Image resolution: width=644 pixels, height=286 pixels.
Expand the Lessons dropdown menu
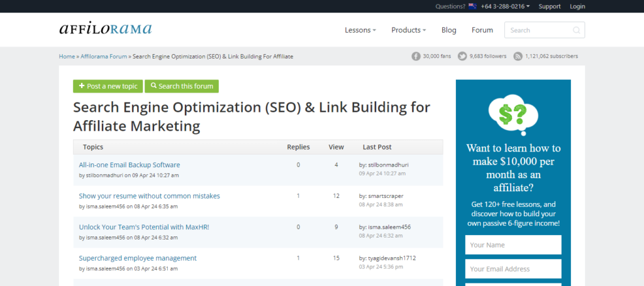pyautogui.click(x=360, y=30)
